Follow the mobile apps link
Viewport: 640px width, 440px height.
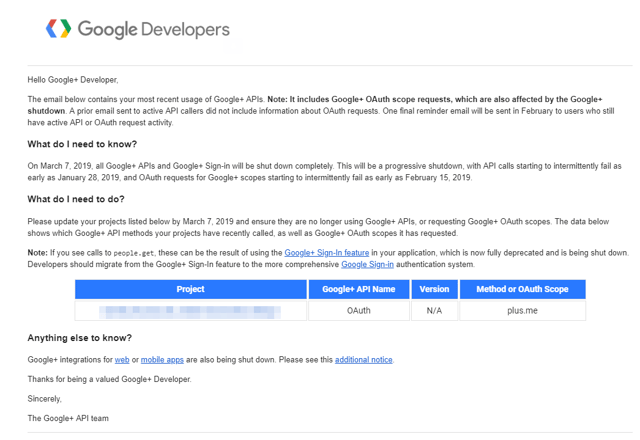coord(162,360)
